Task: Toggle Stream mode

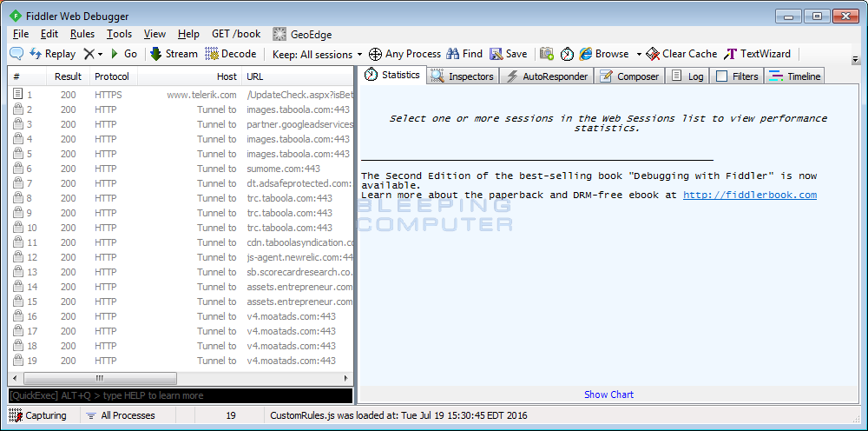Action: point(174,54)
